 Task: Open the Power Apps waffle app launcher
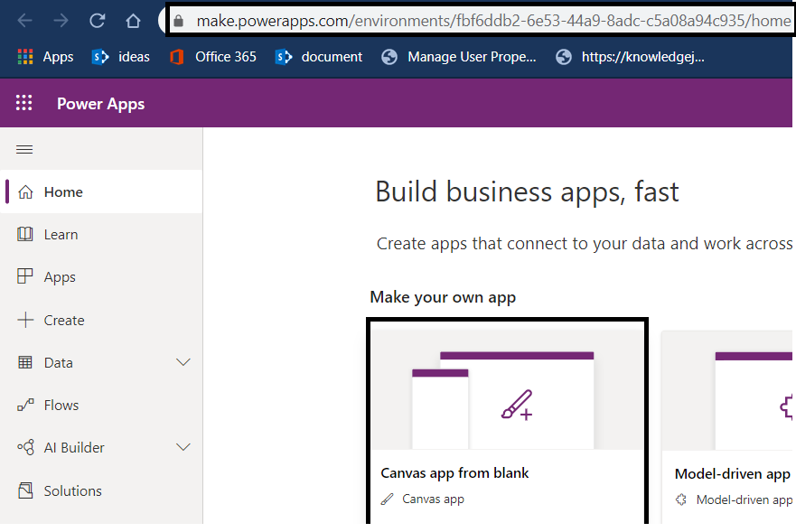click(x=23, y=103)
